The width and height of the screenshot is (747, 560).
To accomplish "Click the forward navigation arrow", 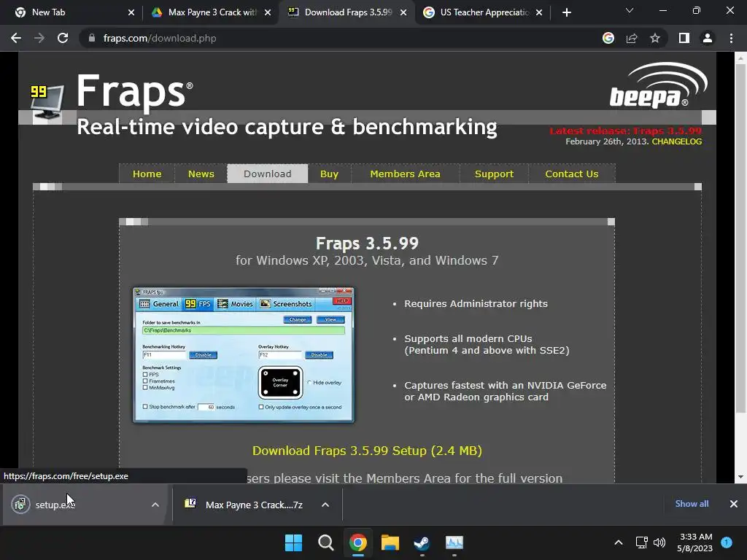I will [x=39, y=38].
